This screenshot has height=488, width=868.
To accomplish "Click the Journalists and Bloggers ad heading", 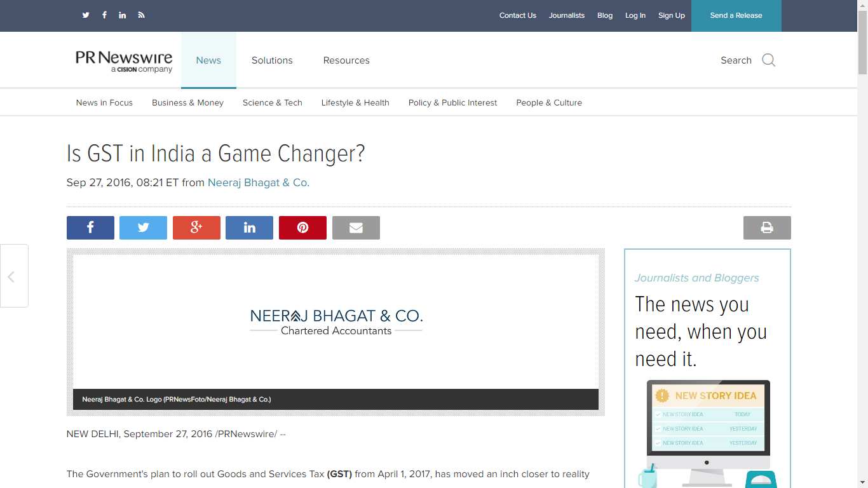I will tap(697, 278).
